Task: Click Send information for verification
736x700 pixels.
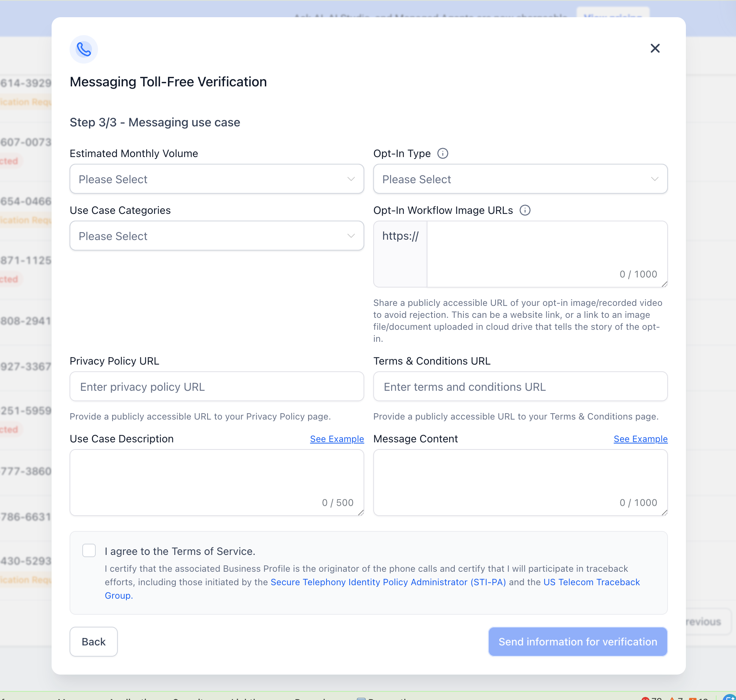Action: (x=578, y=642)
